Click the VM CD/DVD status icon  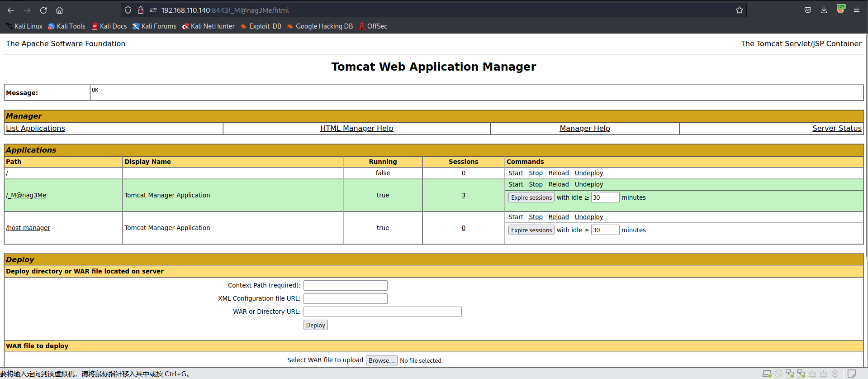pos(778,374)
